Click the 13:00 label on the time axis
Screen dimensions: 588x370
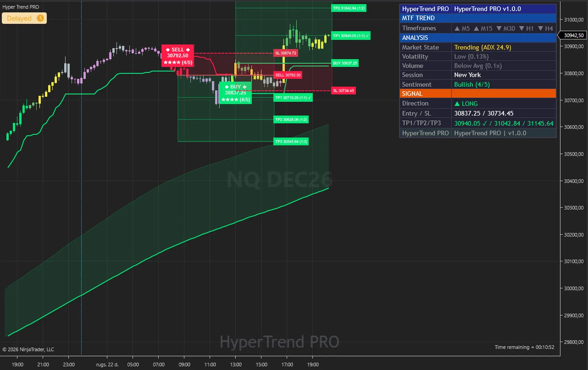236,364
